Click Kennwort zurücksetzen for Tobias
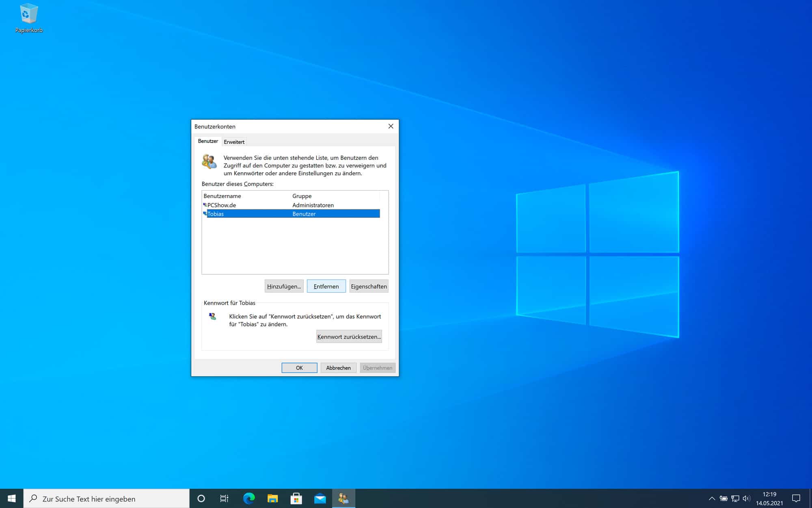 pos(349,336)
